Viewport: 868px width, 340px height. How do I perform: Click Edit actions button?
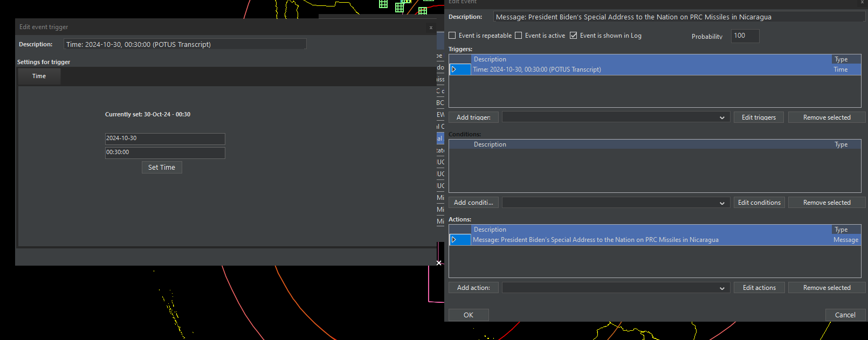pos(759,288)
